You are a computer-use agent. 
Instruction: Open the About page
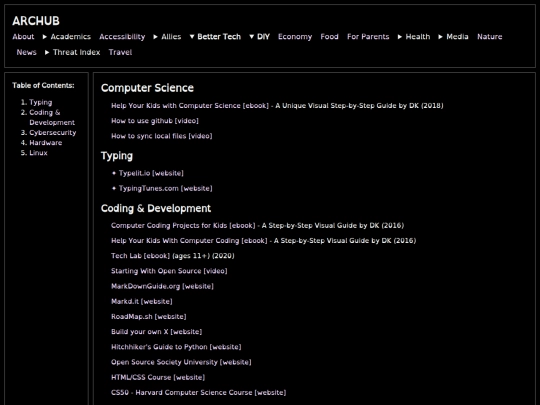click(23, 37)
